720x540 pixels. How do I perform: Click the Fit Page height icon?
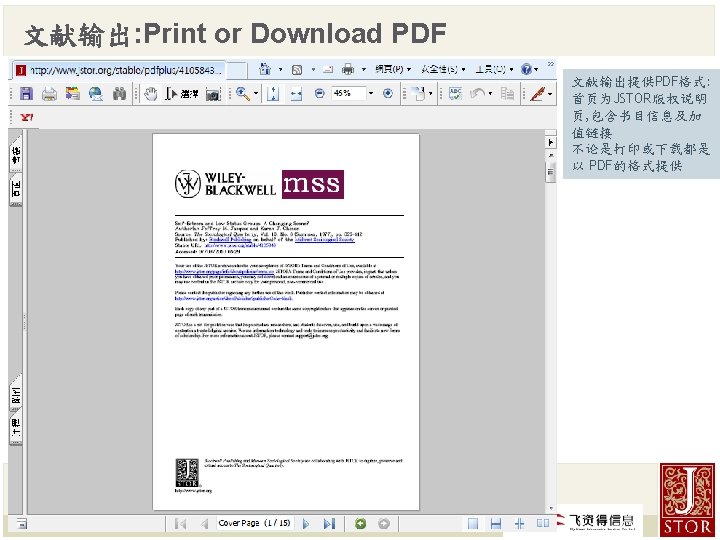[x=273, y=94]
